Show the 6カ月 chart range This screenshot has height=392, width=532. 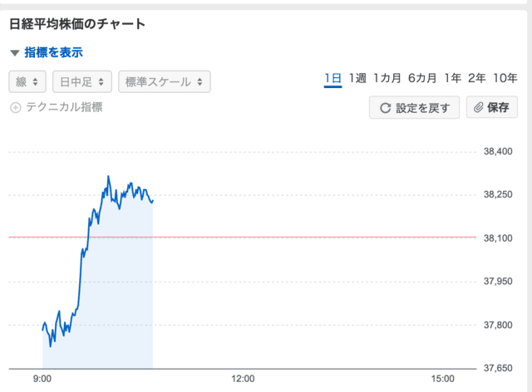(422, 78)
